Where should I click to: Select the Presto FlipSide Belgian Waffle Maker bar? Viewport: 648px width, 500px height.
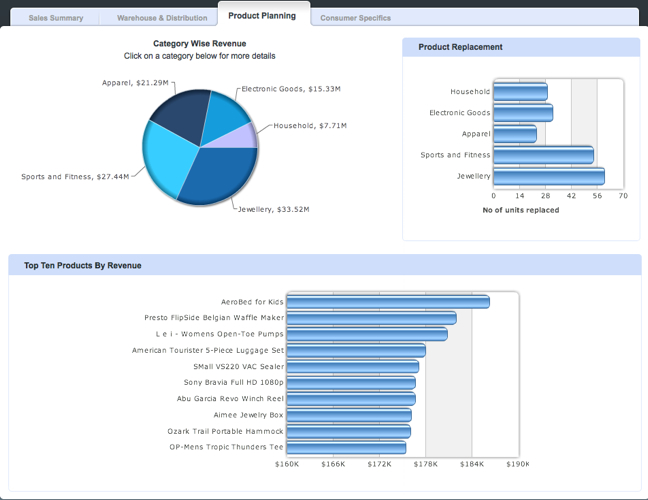(x=371, y=318)
